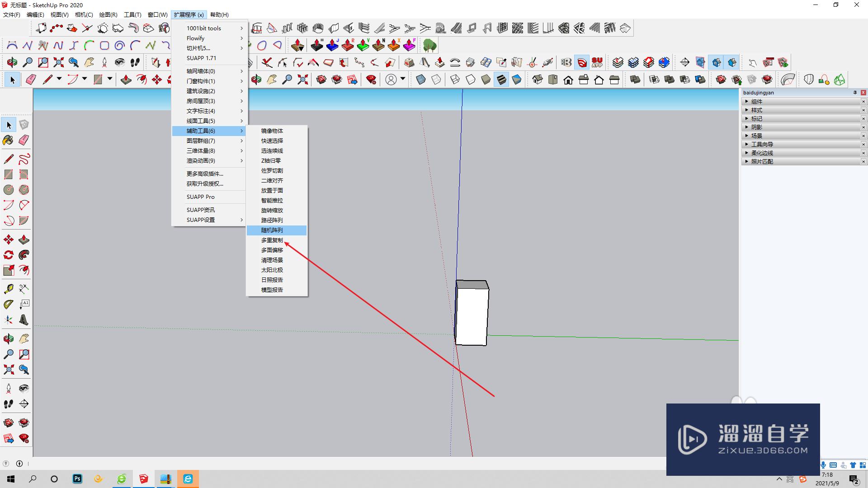
Task: Activate the Push/Pull tool in left toolbar
Action: (24, 239)
